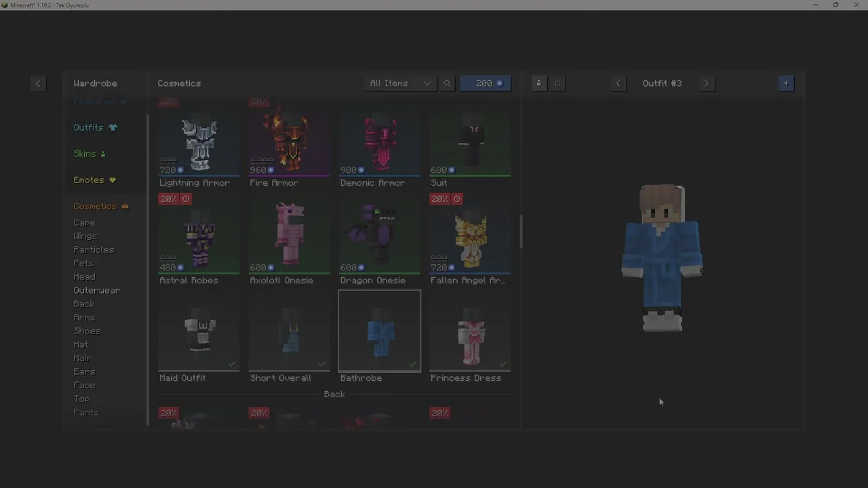This screenshot has width=868, height=488.
Task: Open the Cosmetics section
Action: [x=101, y=206]
